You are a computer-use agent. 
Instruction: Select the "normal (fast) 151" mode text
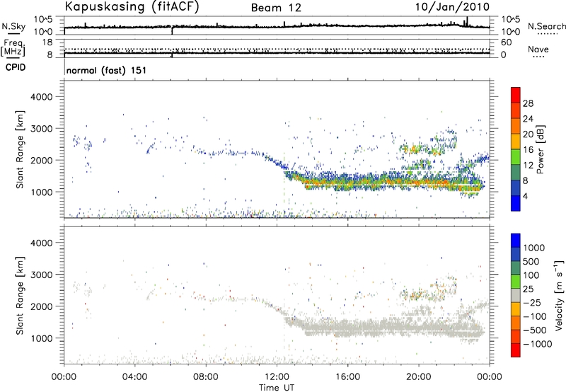107,70
